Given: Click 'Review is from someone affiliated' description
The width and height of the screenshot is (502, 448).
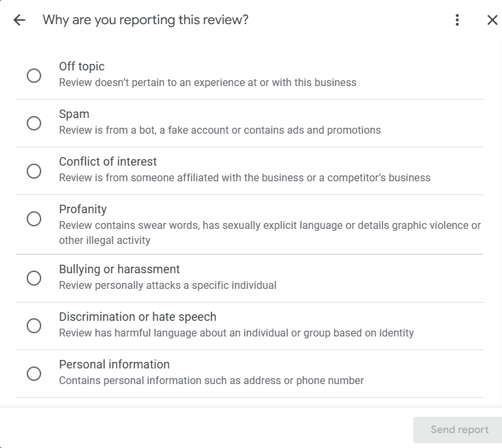Looking at the screenshot, I should tap(245, 178).
